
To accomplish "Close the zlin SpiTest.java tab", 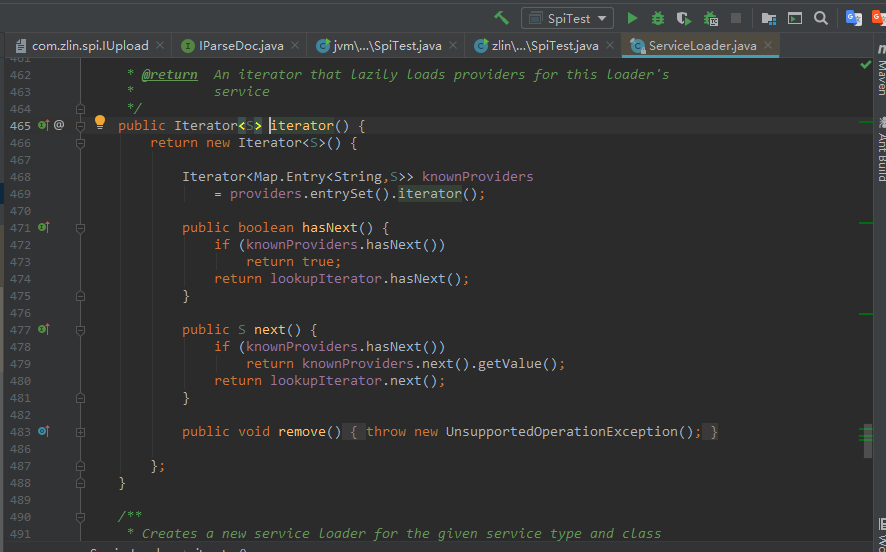I will 610,45.
